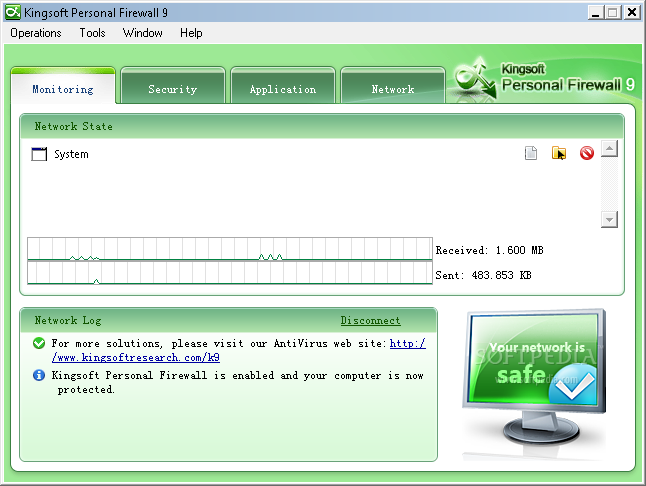Switch to the Network tab
Screen dimensions: 646x486
[x=393, y=86]
